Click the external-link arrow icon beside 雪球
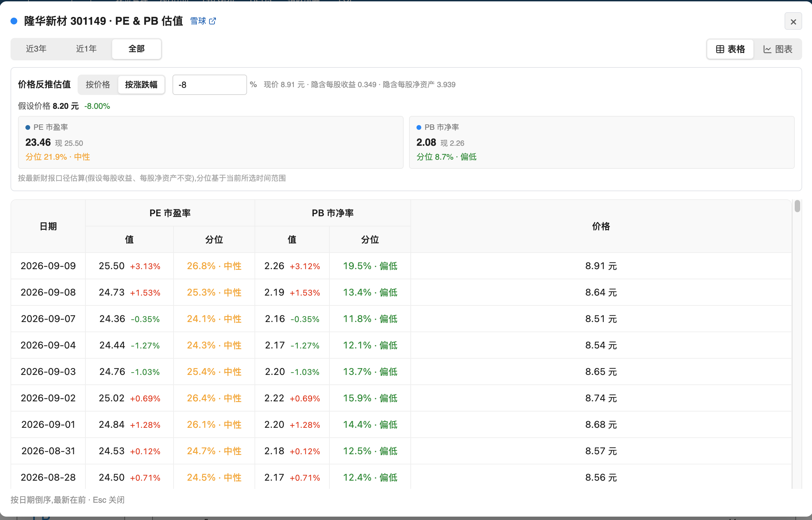 [212, 21]
